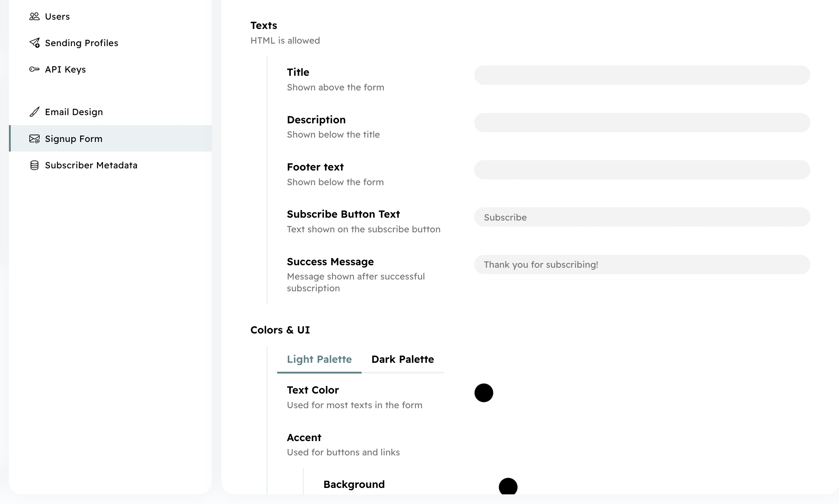Click the Footer text input field
The height and width of the screenshot is (504, 839).
tap(642, 170)
